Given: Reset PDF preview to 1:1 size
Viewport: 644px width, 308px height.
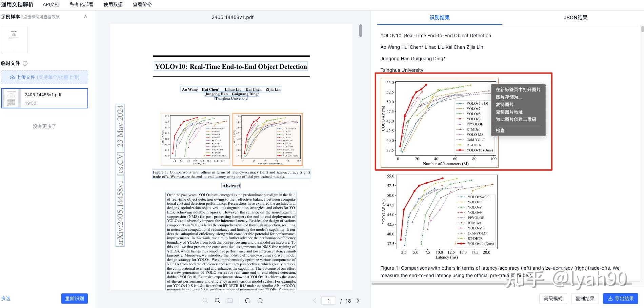Looking at the screenshot, I should [x=230, y=301].
